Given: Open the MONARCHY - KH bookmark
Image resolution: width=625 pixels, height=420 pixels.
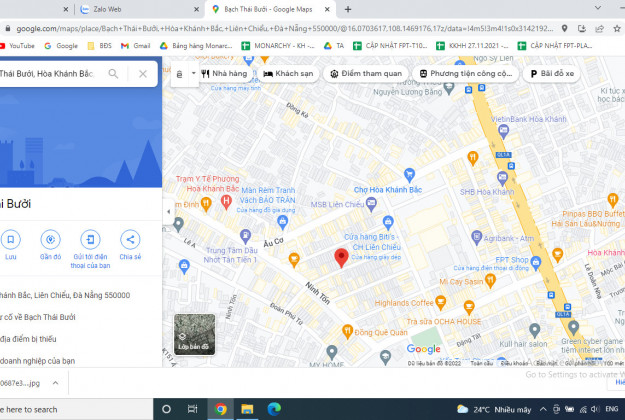Looking at the screenshot, I should (278, 46).
